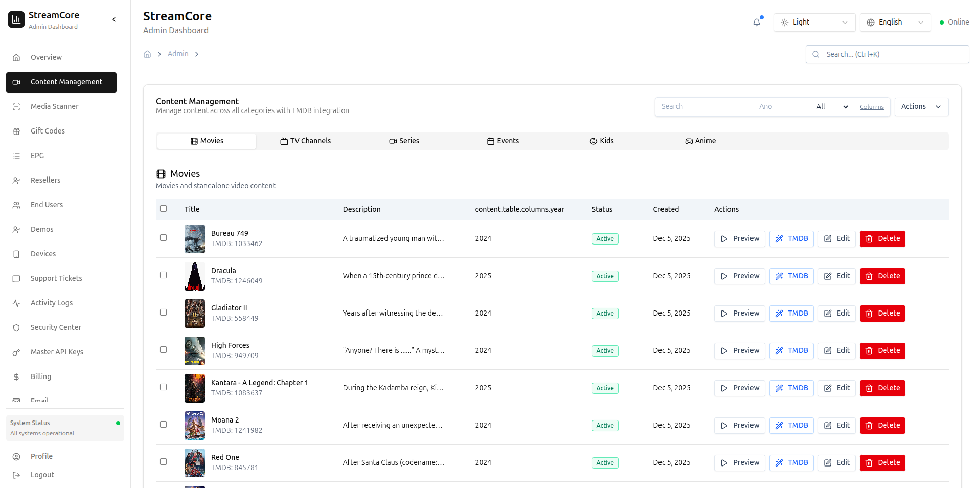This screenshot has height=488, width=980.
Task: Click the Logout icon in sidebar
Action: point(16,475)
